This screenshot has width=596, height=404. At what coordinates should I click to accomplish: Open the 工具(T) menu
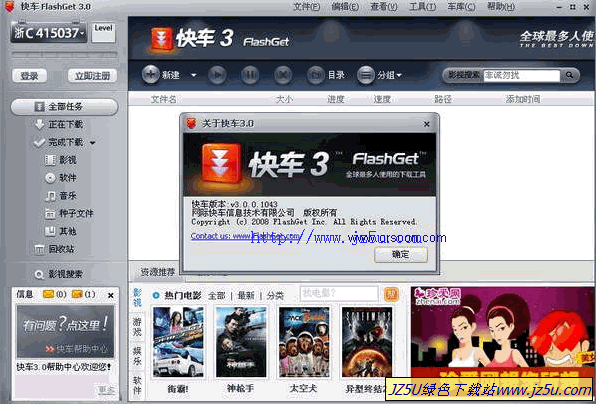coord(422,7)
